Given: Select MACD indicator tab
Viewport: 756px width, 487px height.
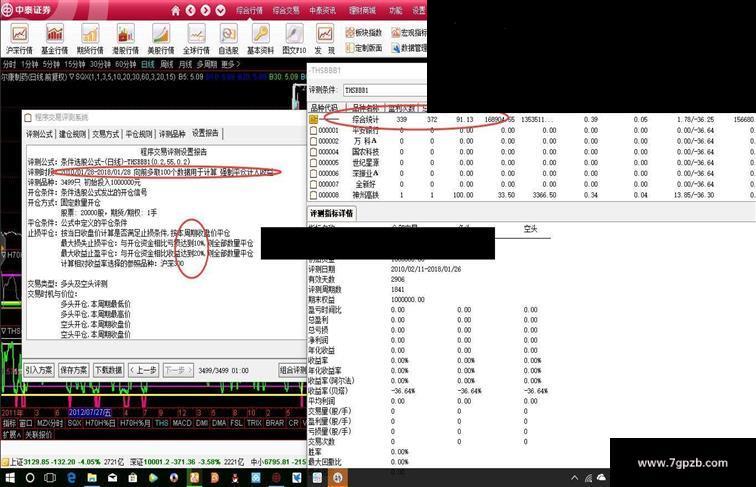Looking at the screenshot, I should [182, 423].
